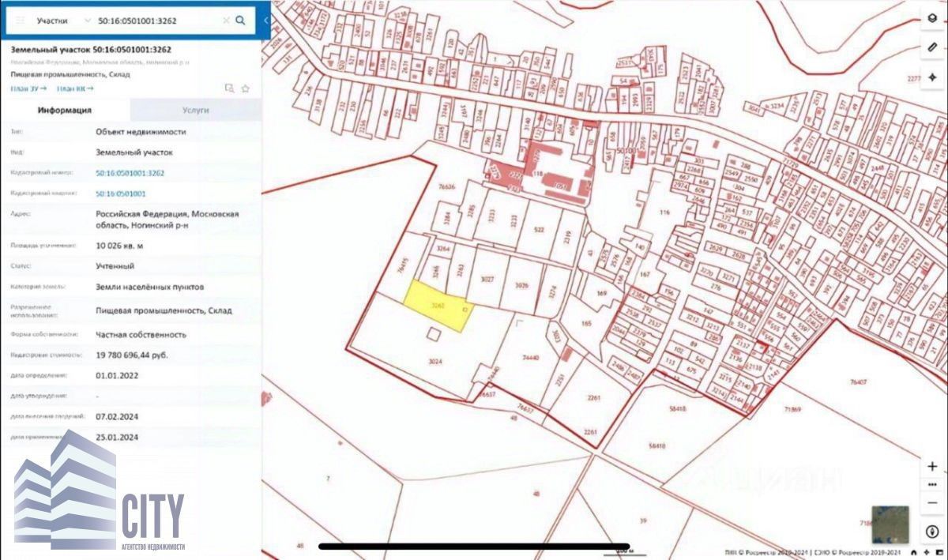Click parcel 3024 on the map
The width and height of the screenshot is (948, 560).
click(434, 362)
